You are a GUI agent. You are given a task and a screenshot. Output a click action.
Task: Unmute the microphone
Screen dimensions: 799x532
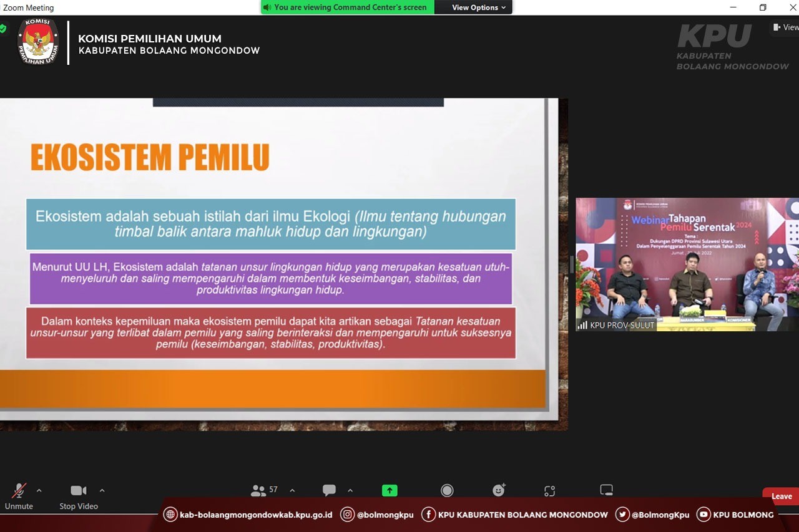point(19,491)
